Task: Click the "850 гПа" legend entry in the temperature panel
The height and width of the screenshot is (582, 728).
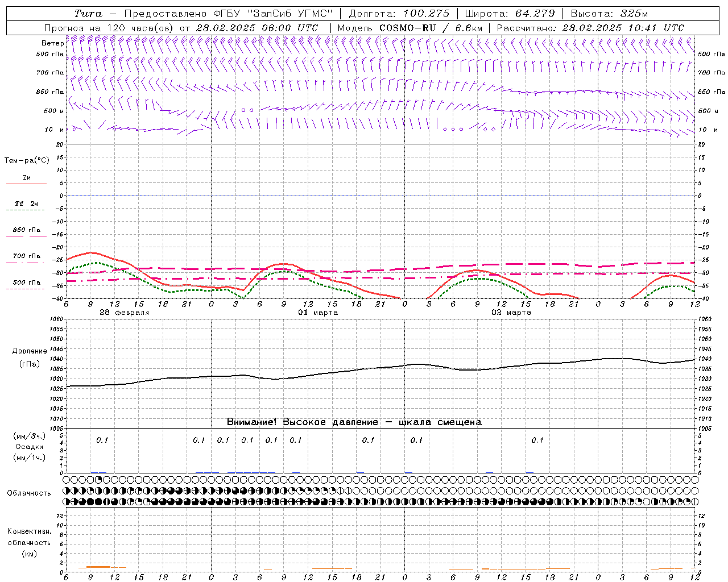Action: (x=27, y=230)
